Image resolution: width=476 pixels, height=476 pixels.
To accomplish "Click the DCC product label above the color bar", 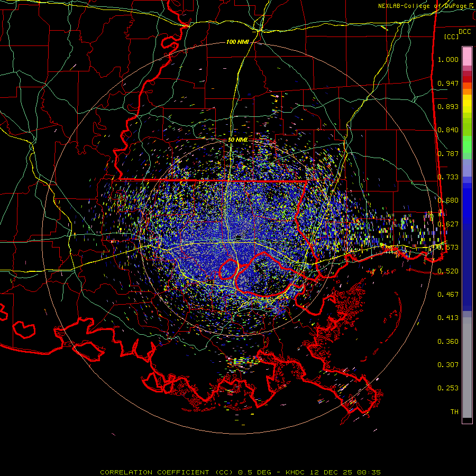I will 464,32.
